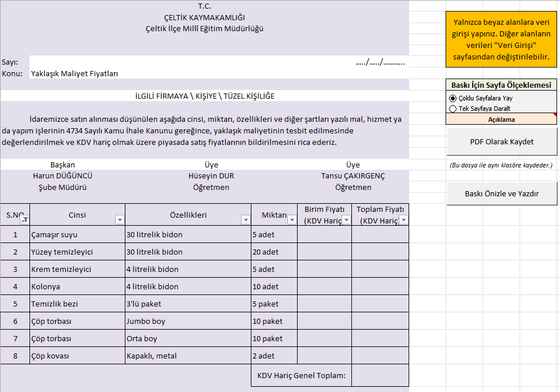Image resolution: width=560 pixels, height=392 pixels.
Task: Click row number 6 in S.NO column
Action: (x=15, y=321)
